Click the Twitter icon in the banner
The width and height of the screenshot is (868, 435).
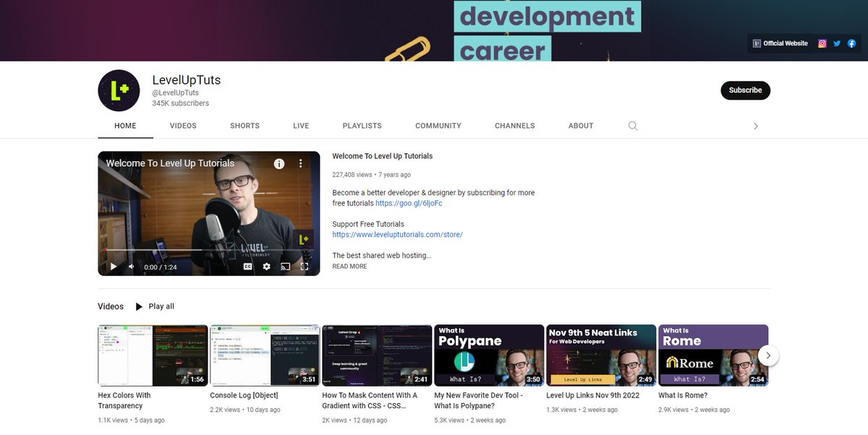[836, 43]
